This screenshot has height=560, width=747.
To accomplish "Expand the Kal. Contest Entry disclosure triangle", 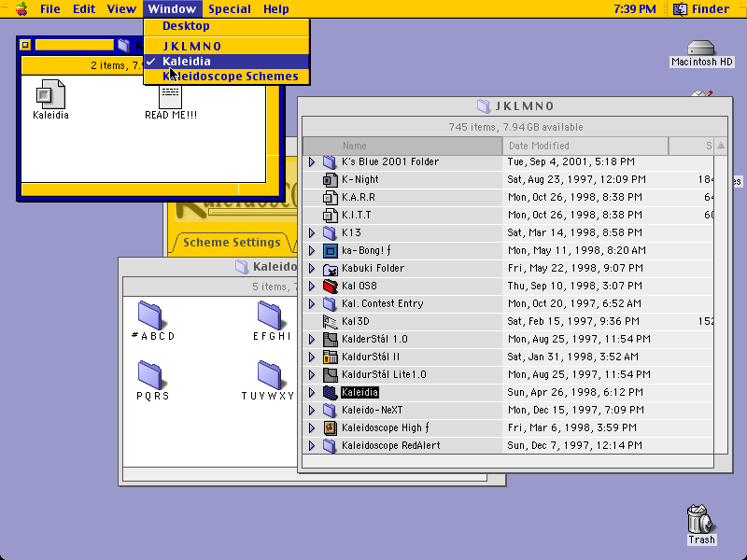I will (x=312, y=304).
